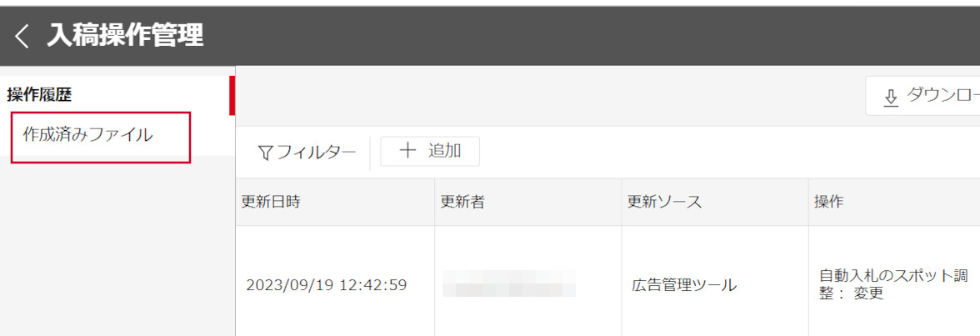Sort by the 更新日時 column header

pyautogui.click(x=271, y=203)
